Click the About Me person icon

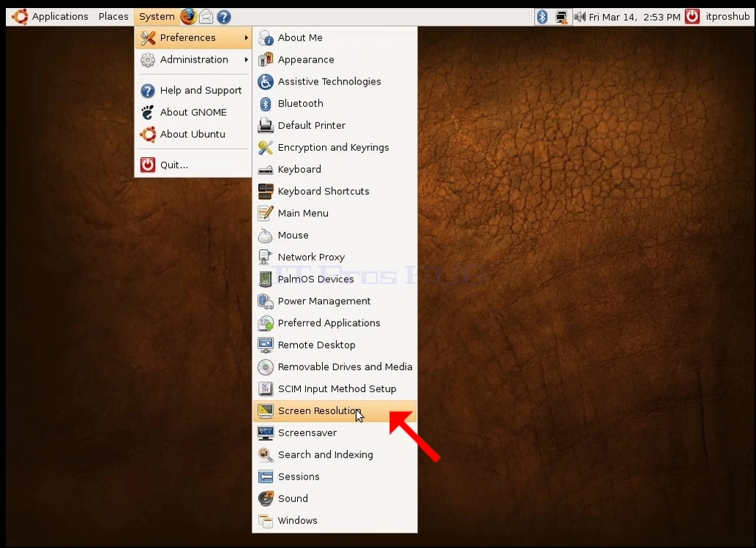point(265,38)
